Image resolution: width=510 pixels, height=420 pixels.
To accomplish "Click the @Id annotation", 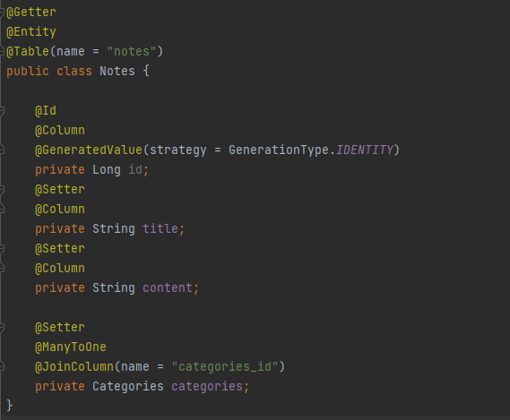I will [46, 111].
